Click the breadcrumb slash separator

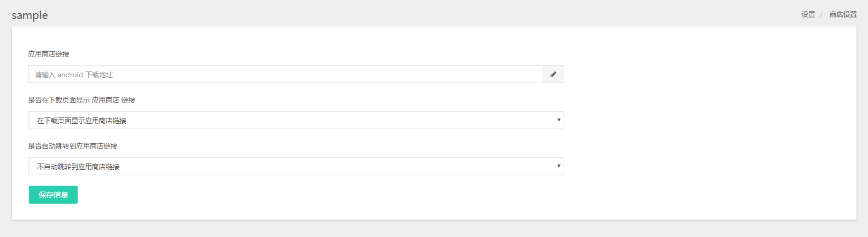822,15
